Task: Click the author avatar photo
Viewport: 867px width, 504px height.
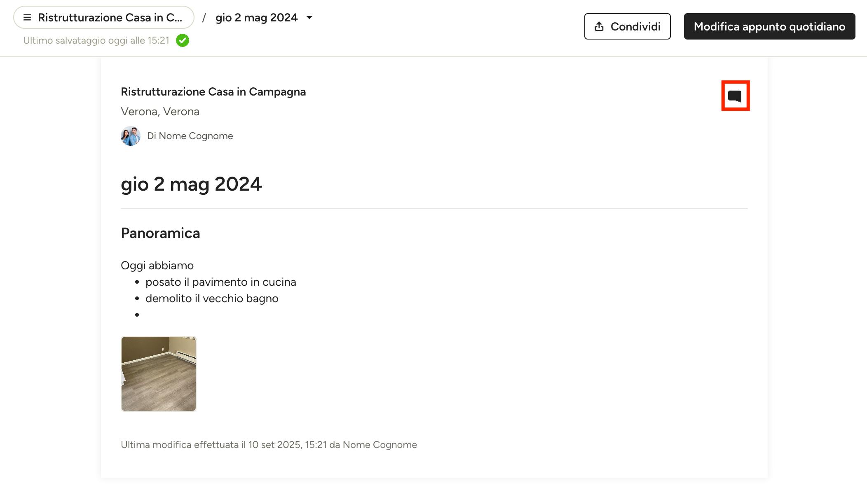Action: tap(131, 136)
